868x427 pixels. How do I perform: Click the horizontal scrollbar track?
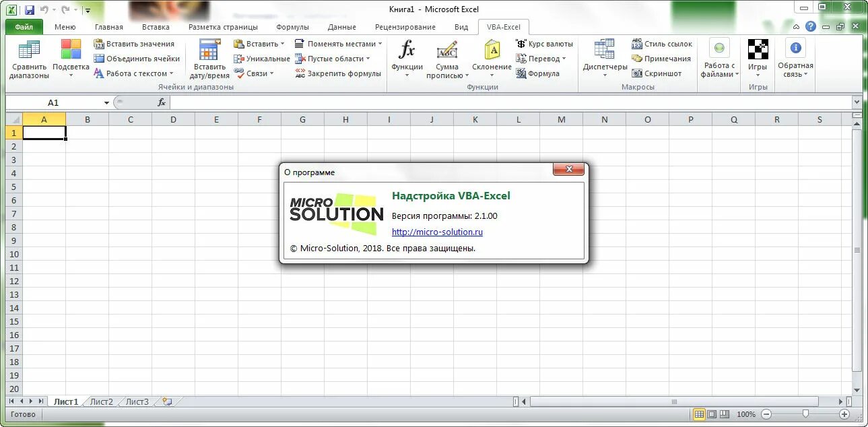pos(683,401)
